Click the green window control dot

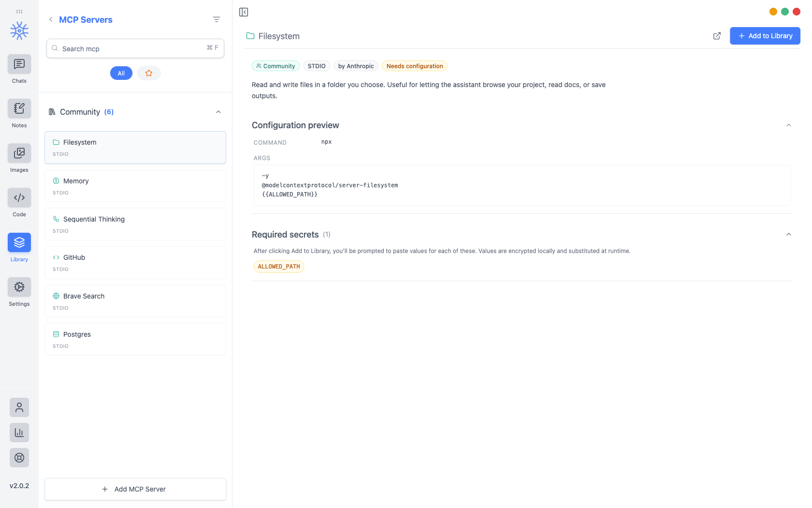pyautogui.click(x=785, y=12)
